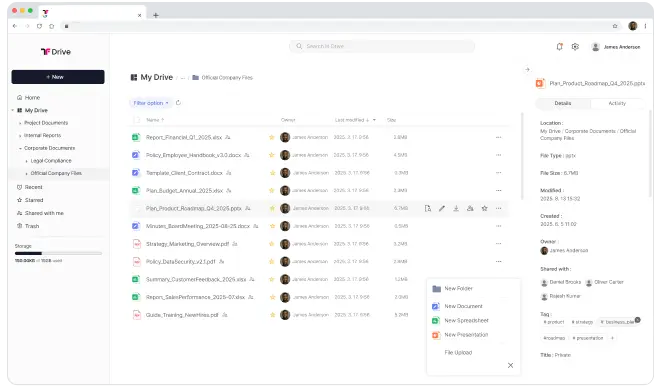Open a new browser tab with plus
This screenshot has height=388, width=662.
point(156,15)
